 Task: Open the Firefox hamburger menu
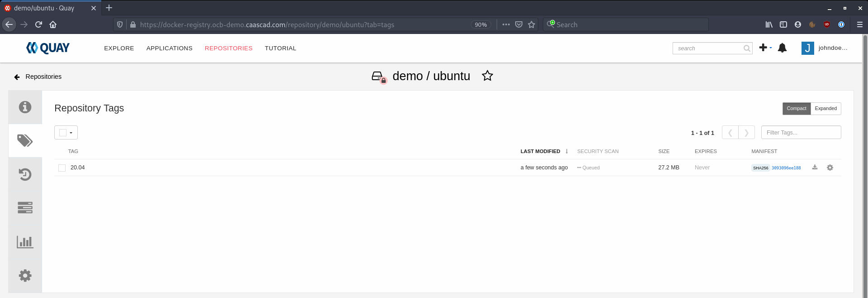(x=859, y=24)
